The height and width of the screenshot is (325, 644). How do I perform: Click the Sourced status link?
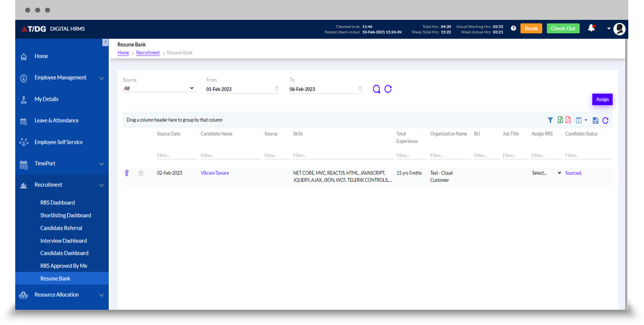click(573, 173)
